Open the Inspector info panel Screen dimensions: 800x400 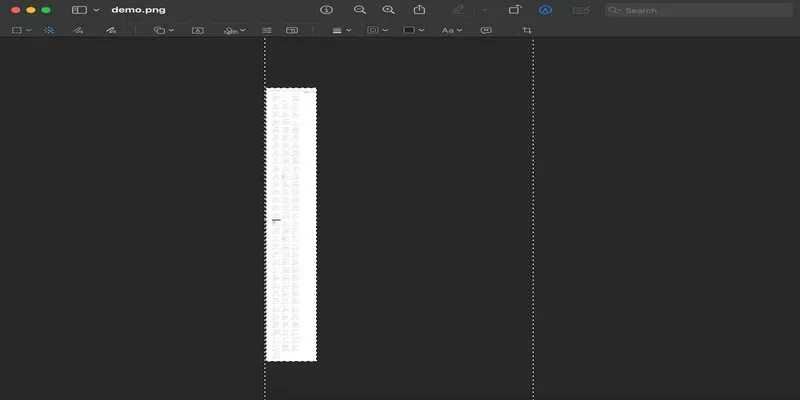(x=326, y=10)
